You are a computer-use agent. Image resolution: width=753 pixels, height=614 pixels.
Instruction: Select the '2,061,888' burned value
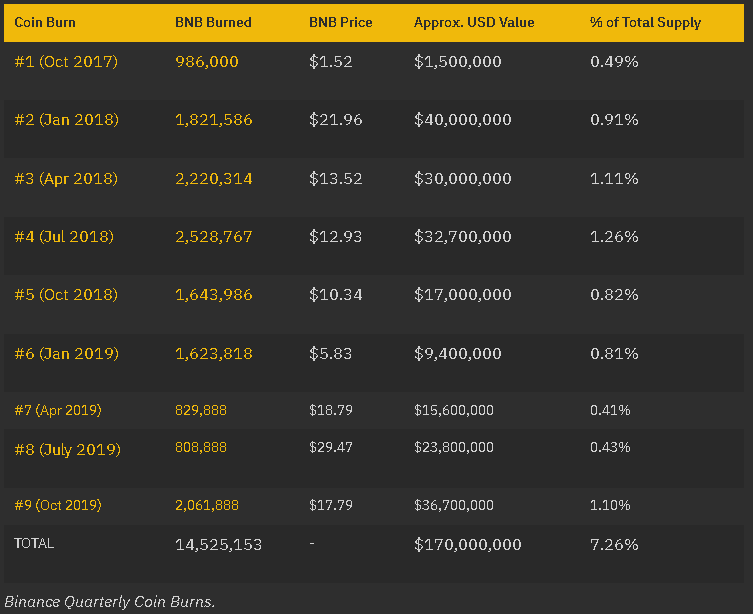tap(207, 506)
